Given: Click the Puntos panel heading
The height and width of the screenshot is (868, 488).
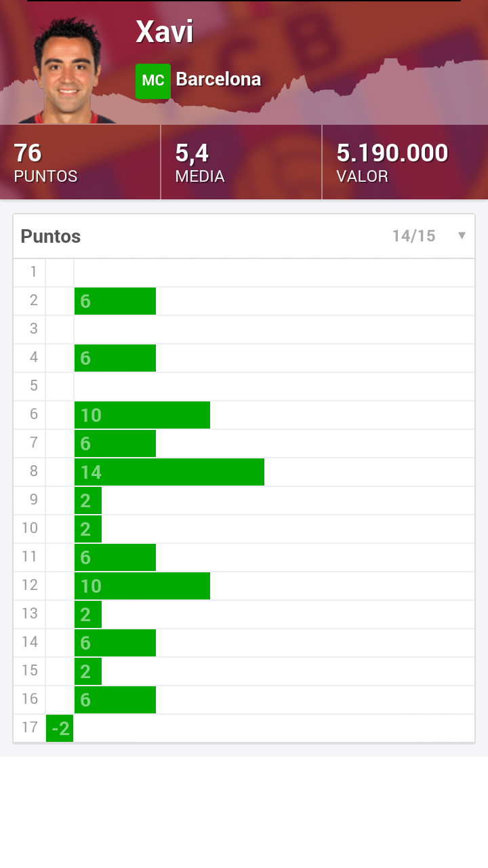Looking at the screenshot, I should [51, 236].
